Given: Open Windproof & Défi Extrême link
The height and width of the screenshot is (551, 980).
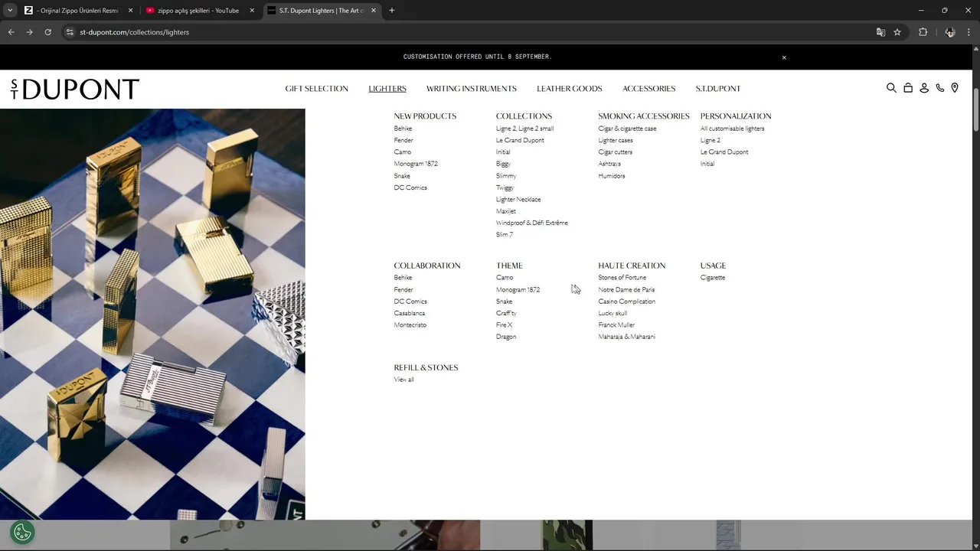Looking at the screenshot, I should [532, 223].
